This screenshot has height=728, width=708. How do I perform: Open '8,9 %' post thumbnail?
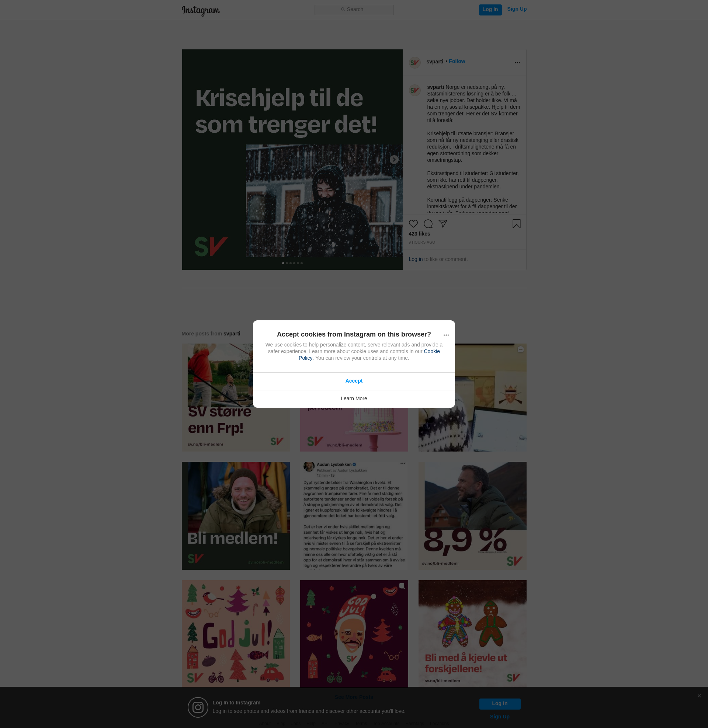coord(472,516)
